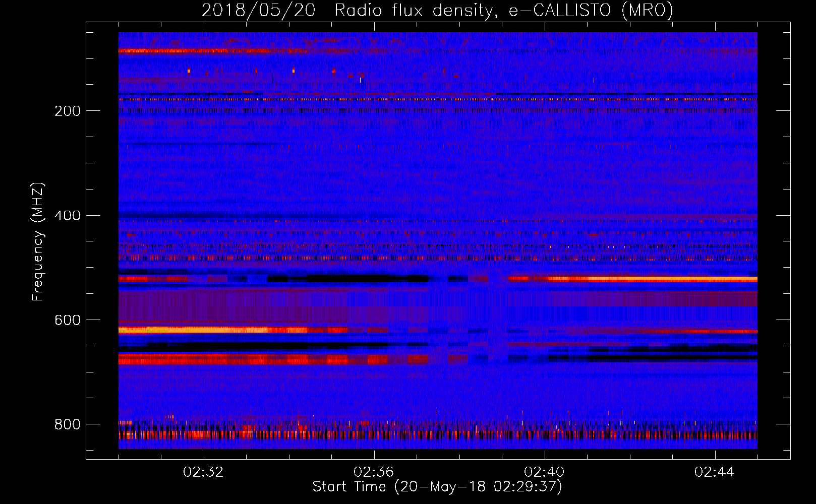Click the 02:32 time tick label
The height and width of the screenshot is (504, 816).
[203, 472]
